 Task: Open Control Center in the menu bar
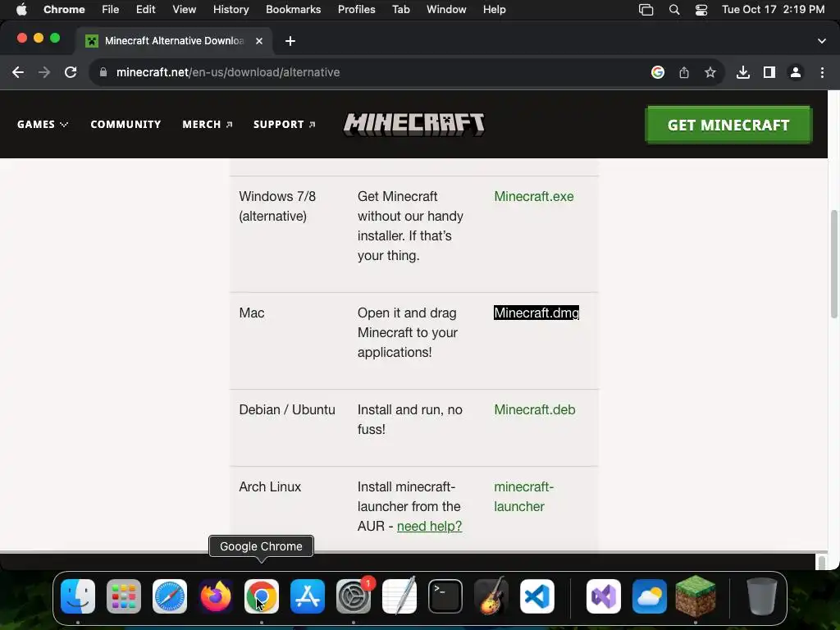701,10
